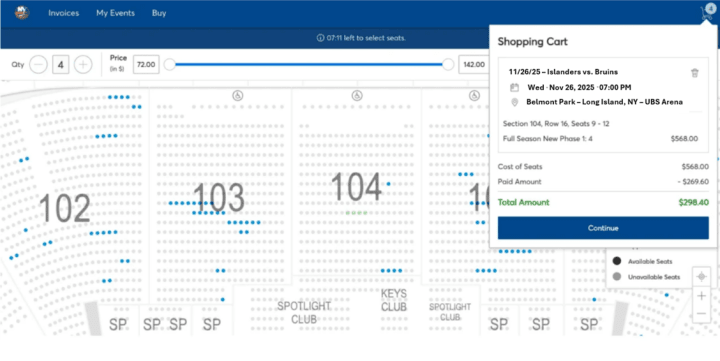Delete the Islanders vs. Bruins cart item
The image size is (720, 361).
[x=695, y=73]
